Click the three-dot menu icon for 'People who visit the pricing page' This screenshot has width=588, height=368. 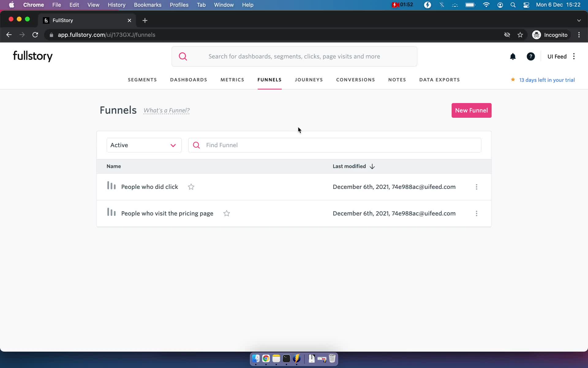click(477, 213)
